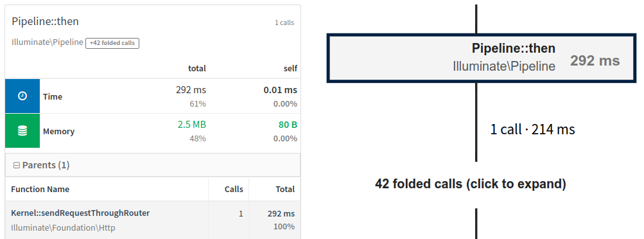Click the 1 call · 214 ms edge label
Viewport: 644px width, 239px height.
[x=533, y=130]
